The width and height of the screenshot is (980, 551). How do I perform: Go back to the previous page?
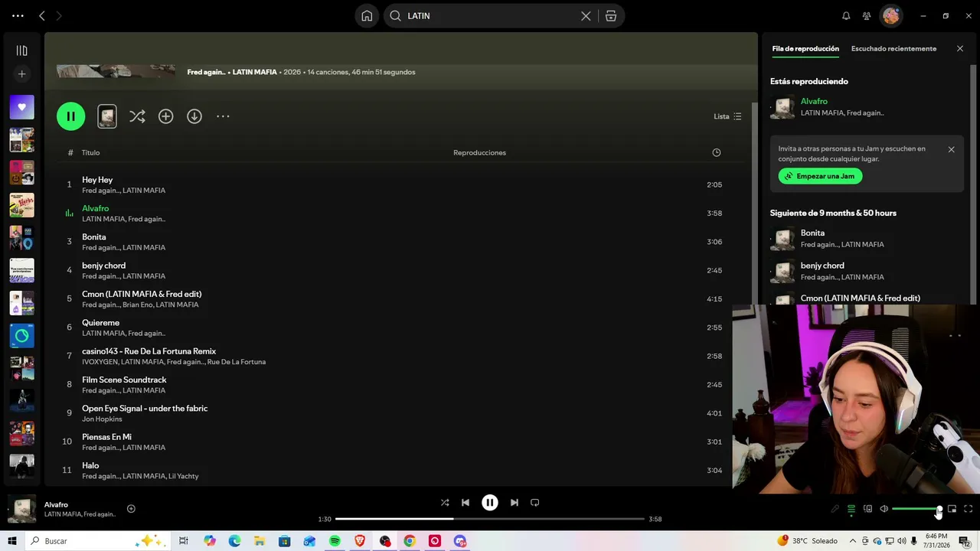coord(42,15)
